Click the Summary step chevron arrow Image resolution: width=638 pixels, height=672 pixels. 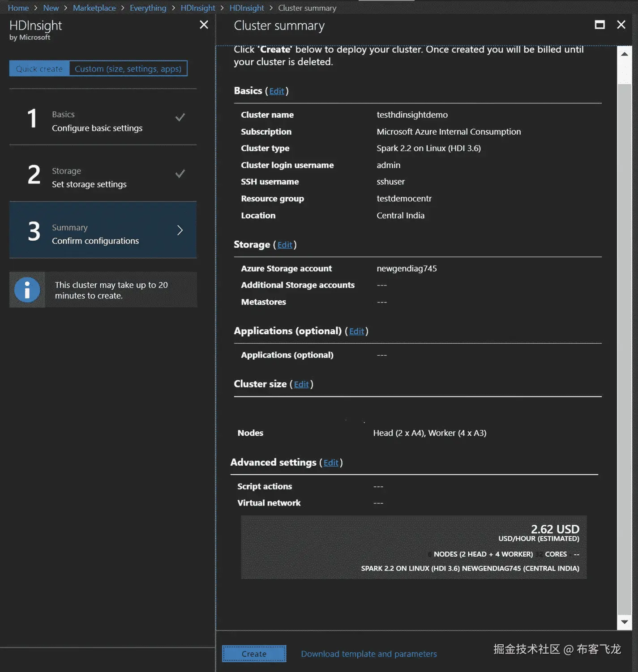click(180, 230)
